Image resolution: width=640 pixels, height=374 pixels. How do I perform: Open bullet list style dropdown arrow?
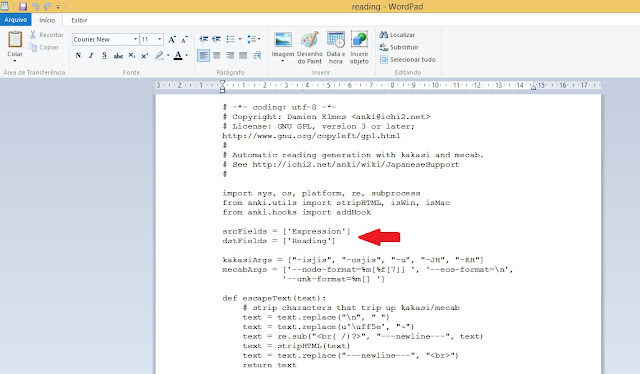coord(240,39)
